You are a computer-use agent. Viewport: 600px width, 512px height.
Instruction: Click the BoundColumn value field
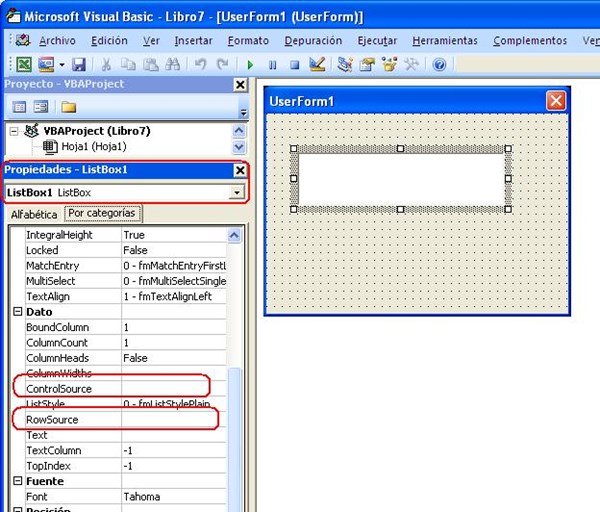[x=174, y=328]
